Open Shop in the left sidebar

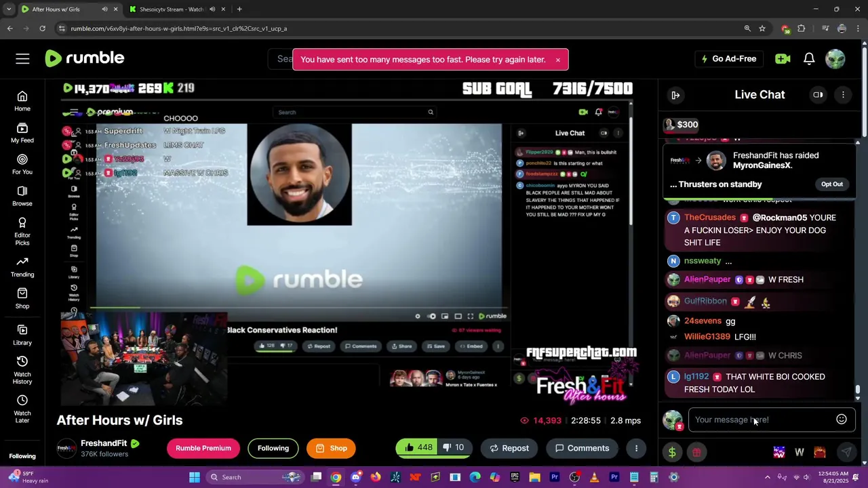(22, 299)
